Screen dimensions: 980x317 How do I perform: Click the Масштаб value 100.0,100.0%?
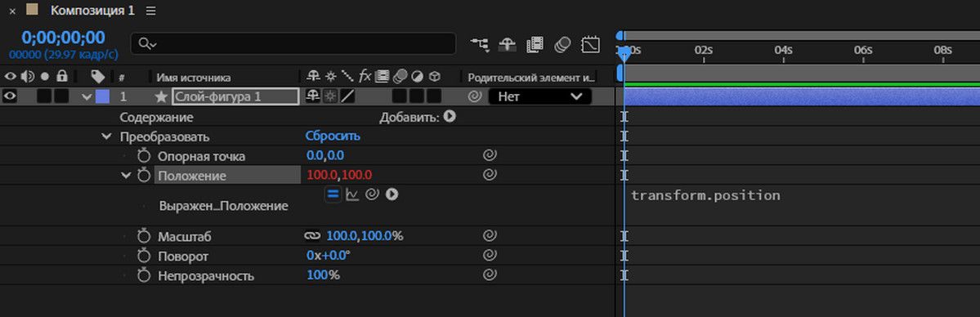(365, 236)
